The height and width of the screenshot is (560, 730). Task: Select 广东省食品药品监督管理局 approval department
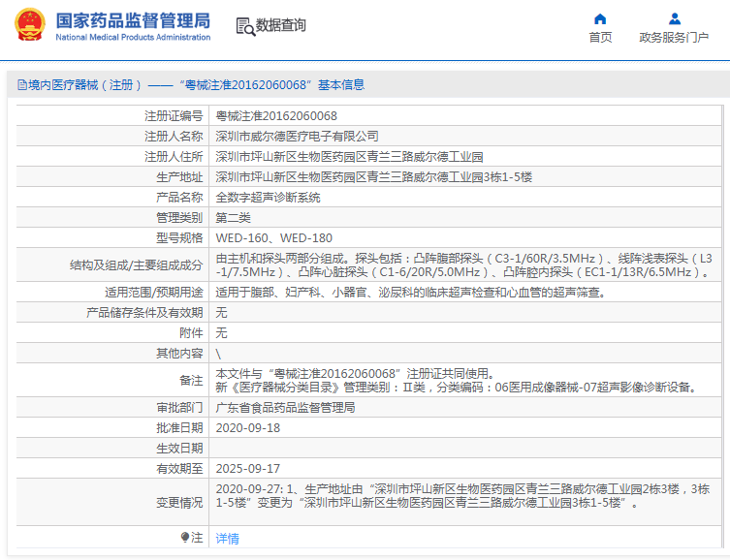[x=285, y=408]
